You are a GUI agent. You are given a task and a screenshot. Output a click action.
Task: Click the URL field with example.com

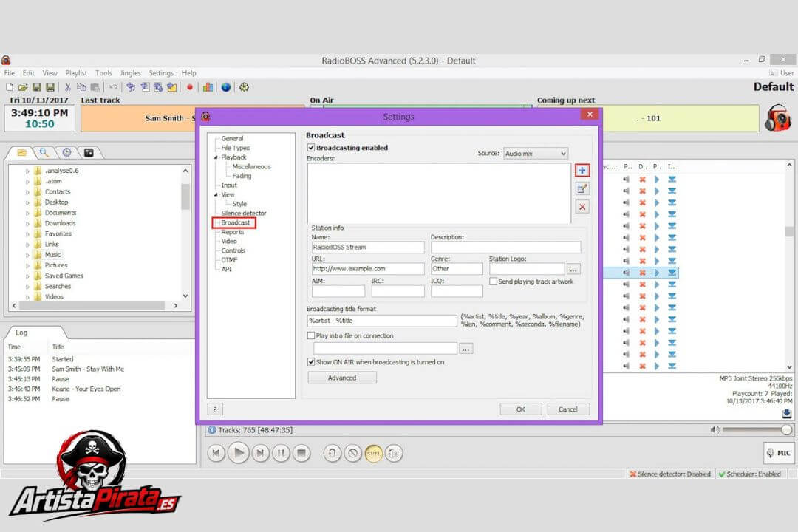367,269
